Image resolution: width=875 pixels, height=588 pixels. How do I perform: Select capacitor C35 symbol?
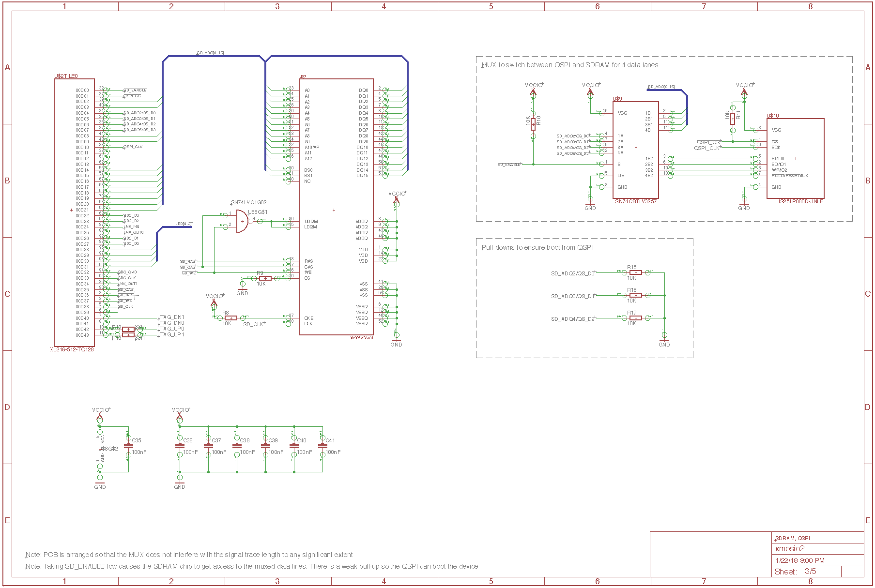tap(128, 446)
